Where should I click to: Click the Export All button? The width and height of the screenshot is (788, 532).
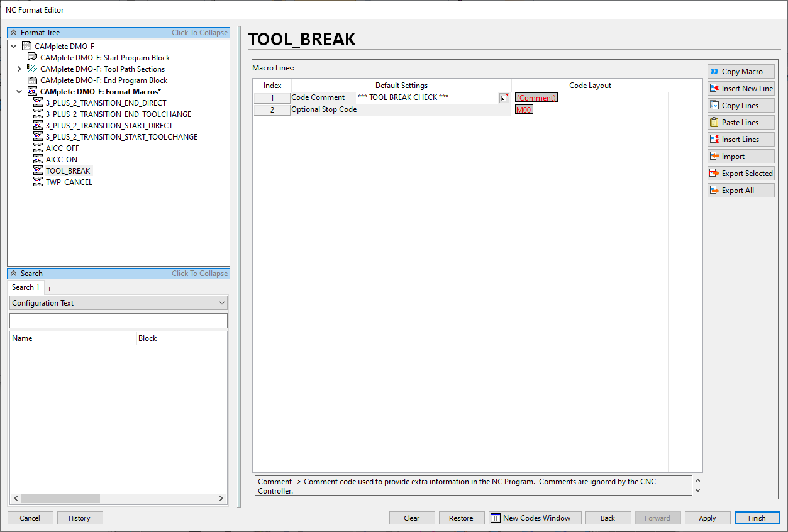click(741, 191)
